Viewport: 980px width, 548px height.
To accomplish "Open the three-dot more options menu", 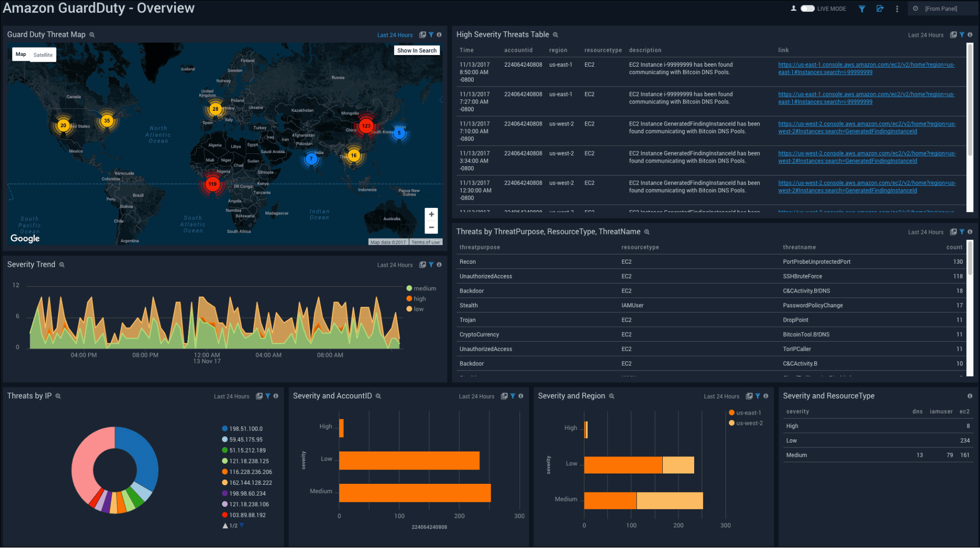I will 897,8.
